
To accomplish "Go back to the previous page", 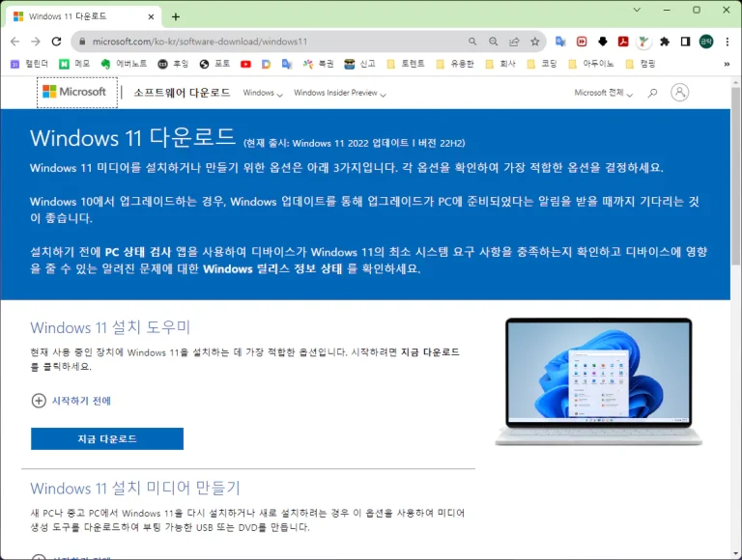I will 15,42.
